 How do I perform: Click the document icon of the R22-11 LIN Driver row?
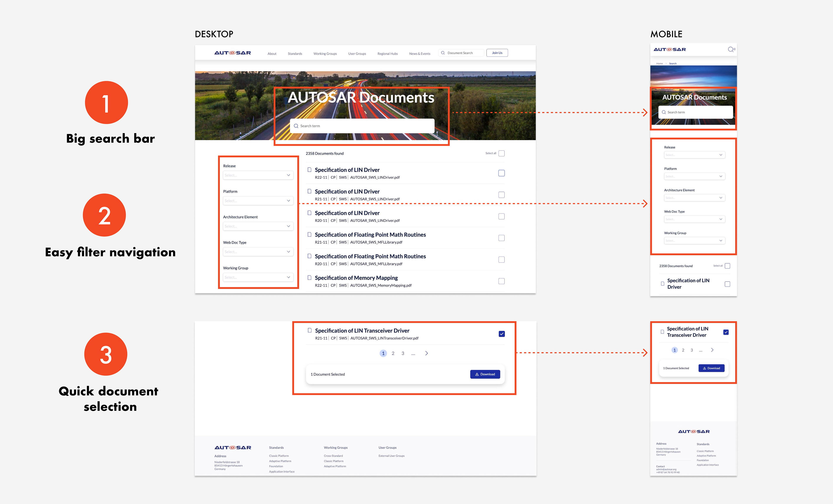point(309,170)
